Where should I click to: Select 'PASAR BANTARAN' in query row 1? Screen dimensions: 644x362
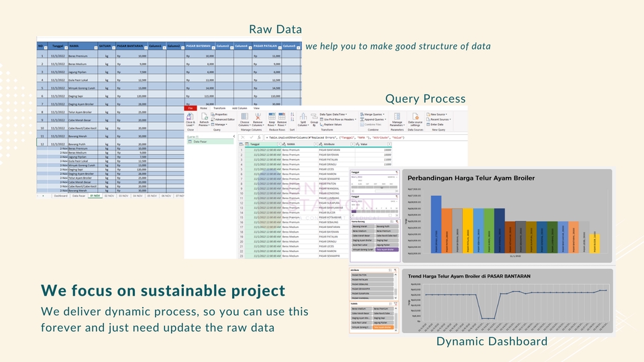[x=337, y=149]
